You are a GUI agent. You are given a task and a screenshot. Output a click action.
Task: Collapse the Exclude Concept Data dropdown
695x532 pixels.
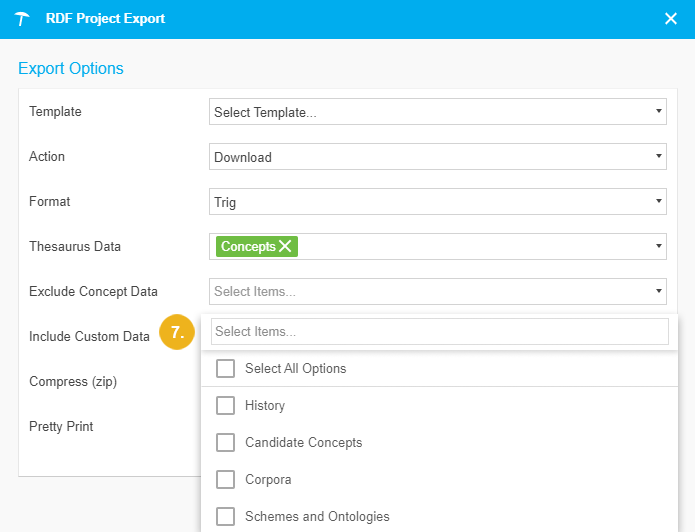click(658, 292)
